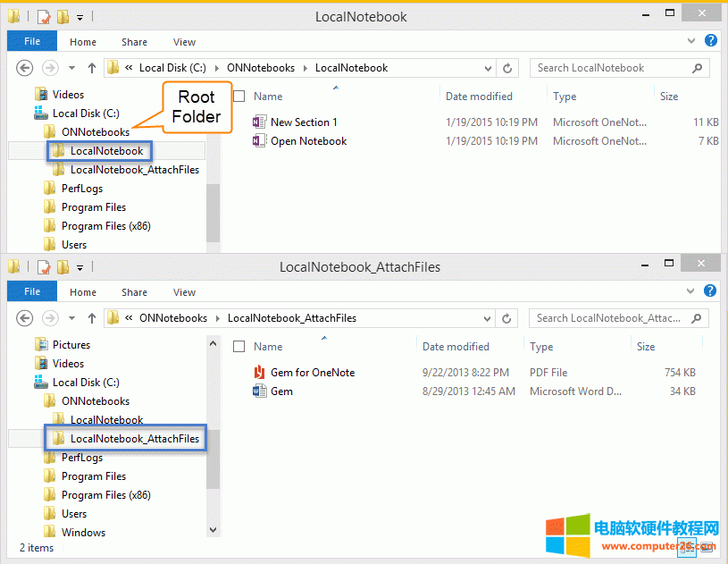Click the search magnifier icon in LocalNotebook search

coord(697,68)
